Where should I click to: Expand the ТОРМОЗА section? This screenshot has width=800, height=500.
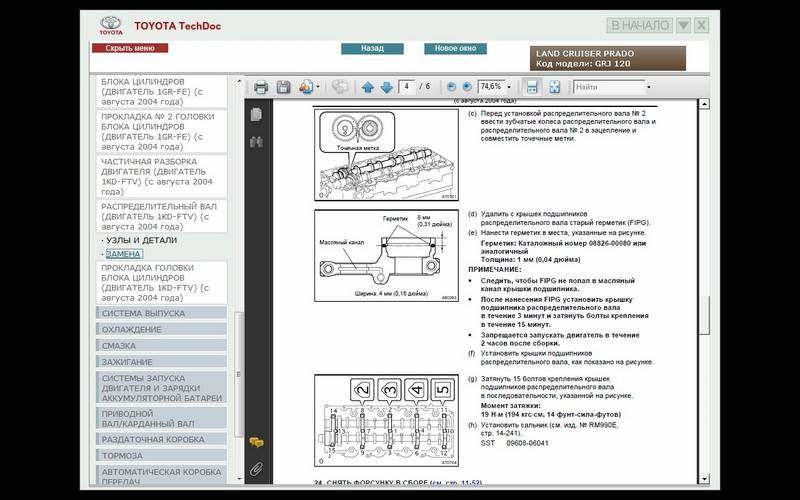pyautogui.click(x=161, y=456)
